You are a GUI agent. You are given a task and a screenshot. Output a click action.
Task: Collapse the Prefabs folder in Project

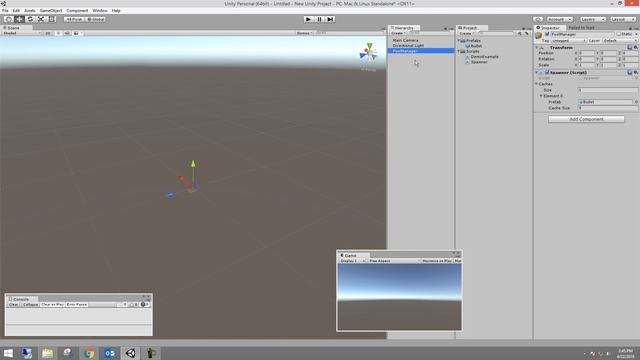[459, 41]
